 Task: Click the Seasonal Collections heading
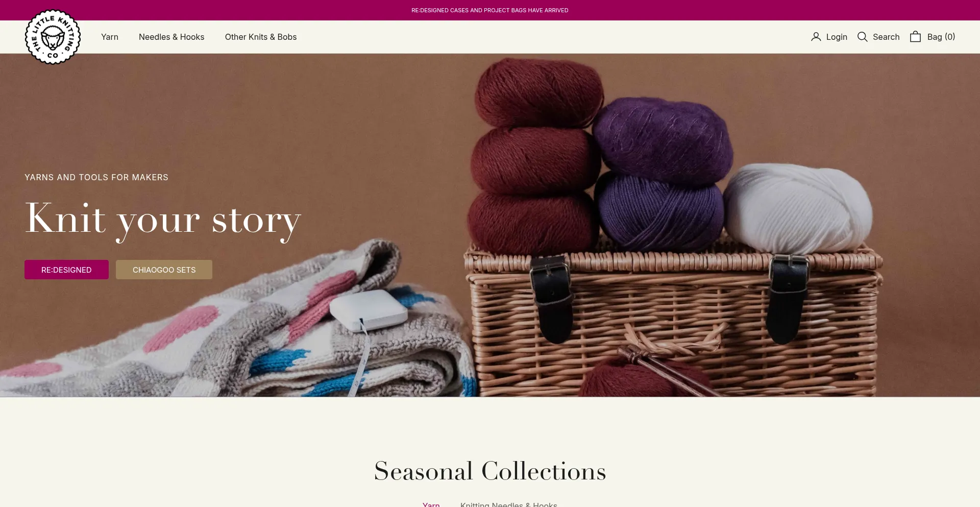[490, 471]
